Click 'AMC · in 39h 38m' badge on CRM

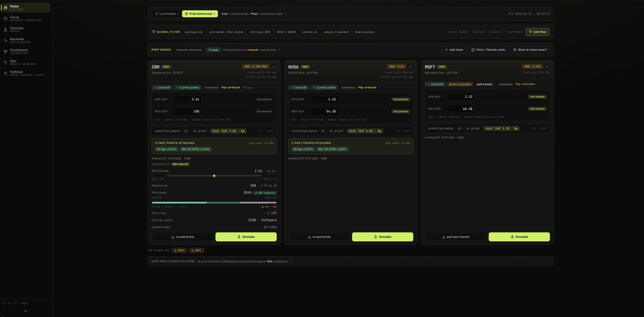click(256, 66)
